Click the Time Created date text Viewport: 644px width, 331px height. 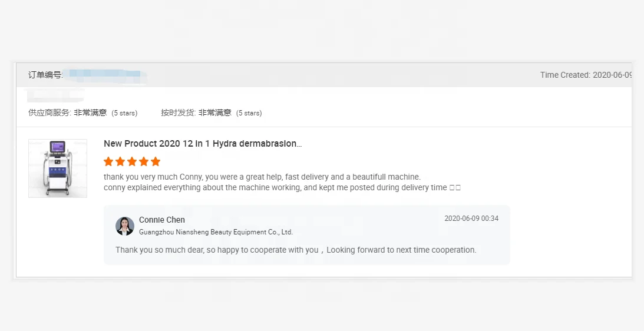586,75
